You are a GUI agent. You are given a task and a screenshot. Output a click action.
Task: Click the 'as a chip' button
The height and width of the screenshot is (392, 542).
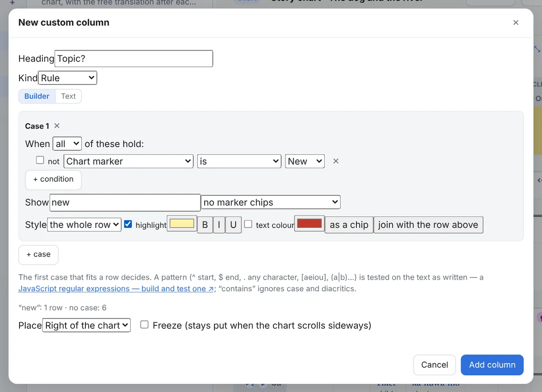(x=349, y=225)
